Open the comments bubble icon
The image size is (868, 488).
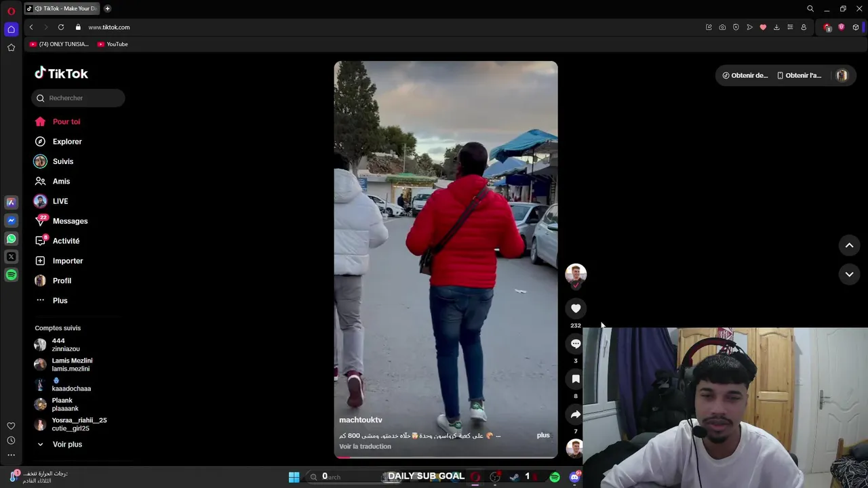click(x=576, y=344)
